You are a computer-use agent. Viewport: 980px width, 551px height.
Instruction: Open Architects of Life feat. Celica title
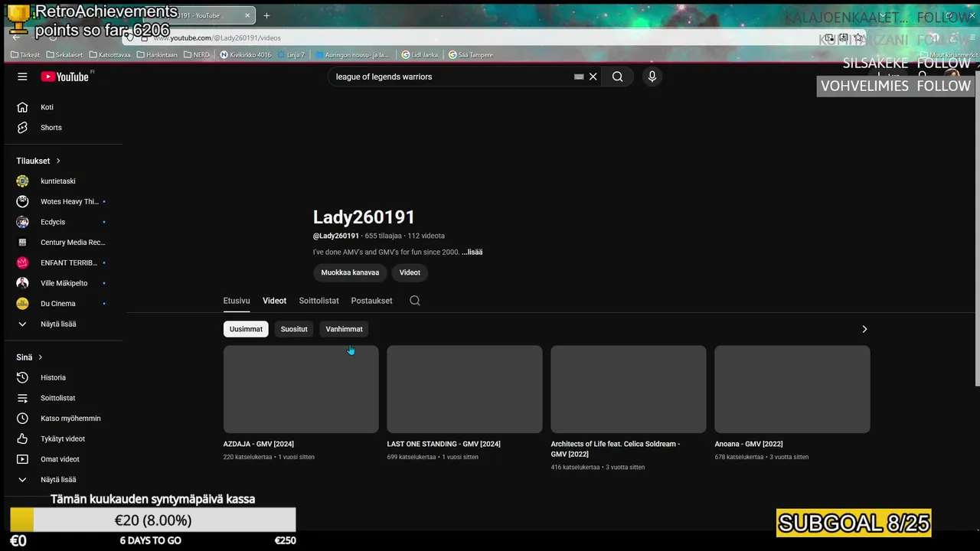616,449
